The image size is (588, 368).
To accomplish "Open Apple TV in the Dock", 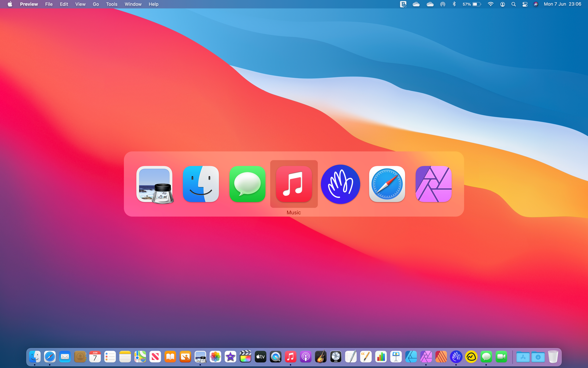I will point(260,357).
